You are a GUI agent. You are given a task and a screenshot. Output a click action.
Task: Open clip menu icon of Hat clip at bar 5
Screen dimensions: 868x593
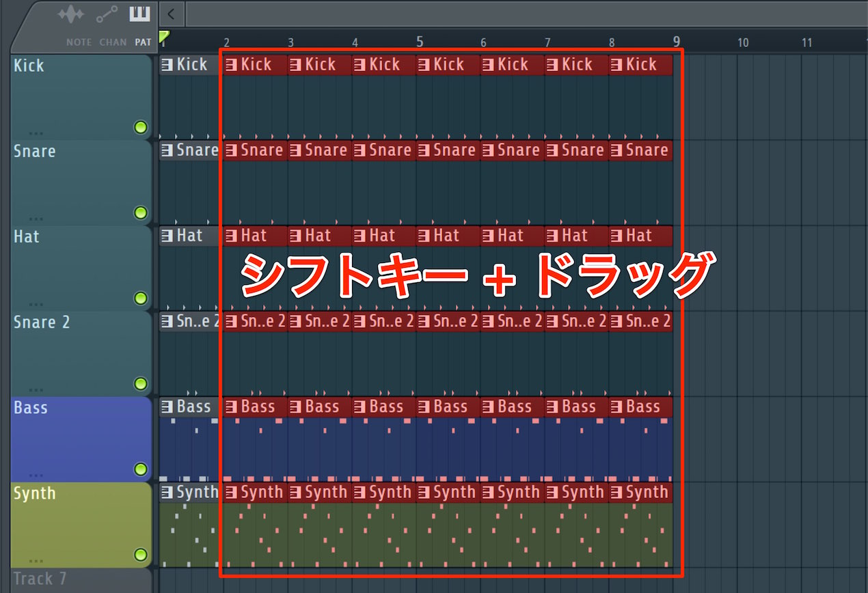click(424, 236)
